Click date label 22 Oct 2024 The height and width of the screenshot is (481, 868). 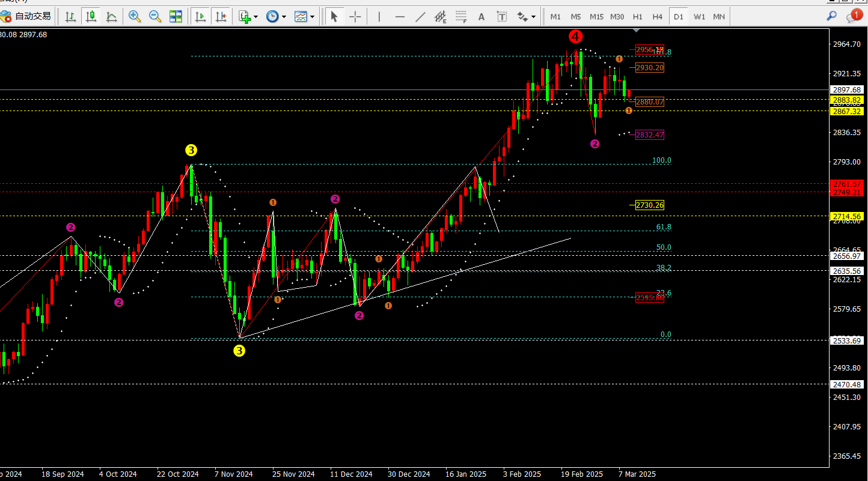(x=178, y=474)
